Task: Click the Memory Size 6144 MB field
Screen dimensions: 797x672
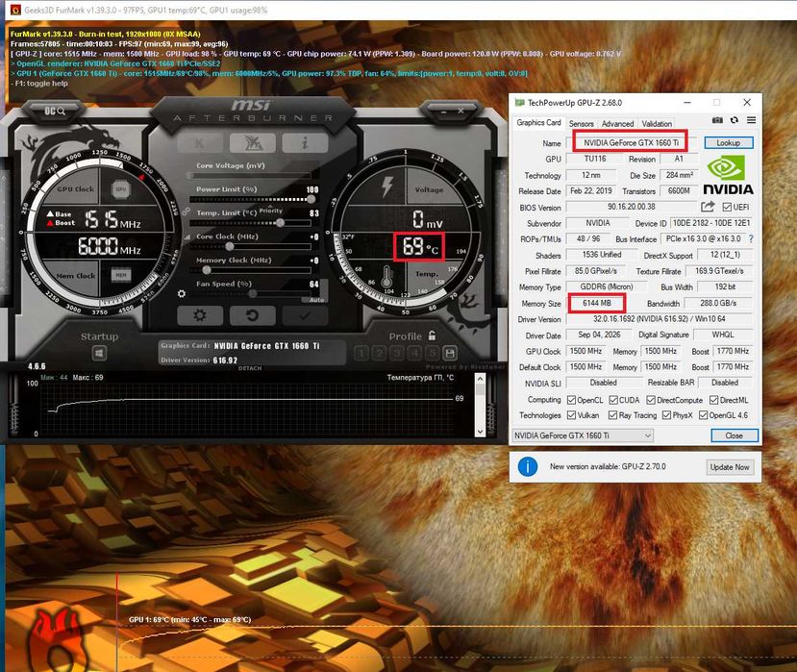Action: (x=597, y=303)
